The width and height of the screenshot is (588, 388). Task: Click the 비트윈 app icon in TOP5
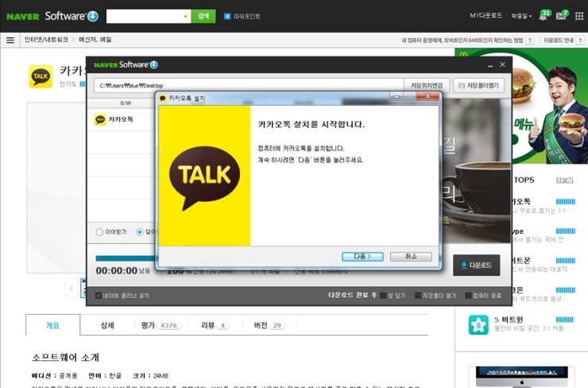pyautogui.click(x=478, y=324)
